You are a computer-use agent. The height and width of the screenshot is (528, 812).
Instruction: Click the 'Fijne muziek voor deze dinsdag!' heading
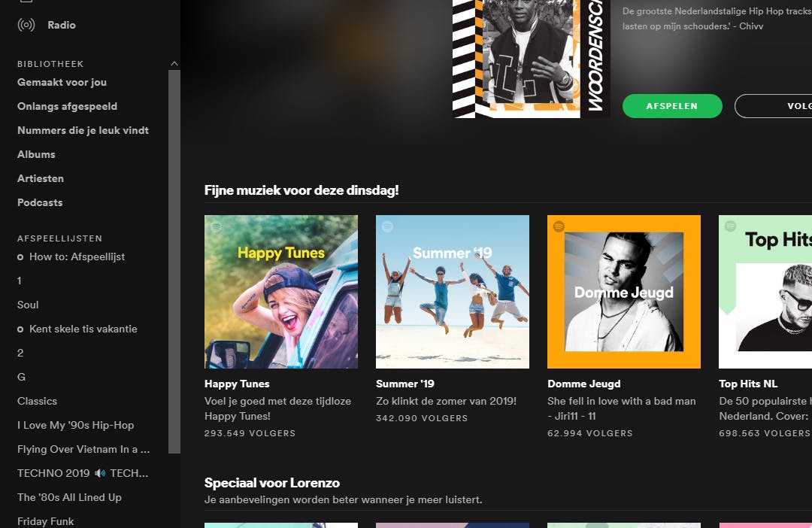pyautogui.click(x=301, y=190)
